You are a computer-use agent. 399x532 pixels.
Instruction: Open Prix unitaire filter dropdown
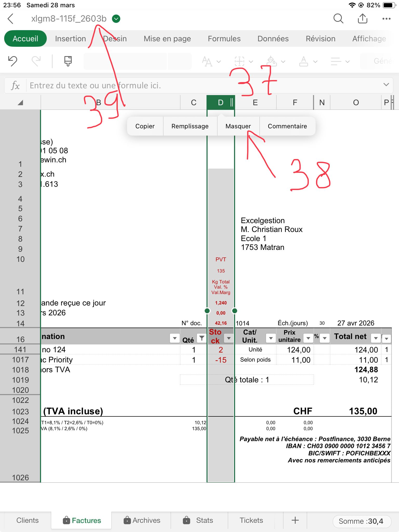click(308, 338)
